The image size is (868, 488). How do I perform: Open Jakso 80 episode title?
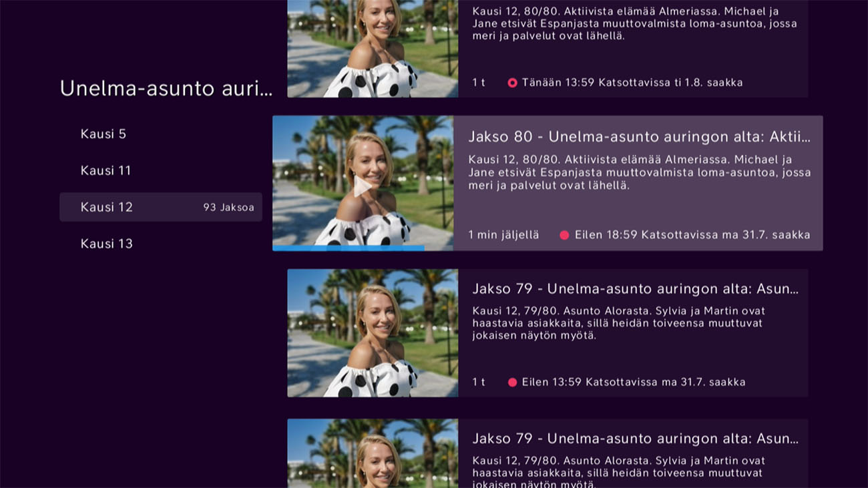tap(639, 137)
